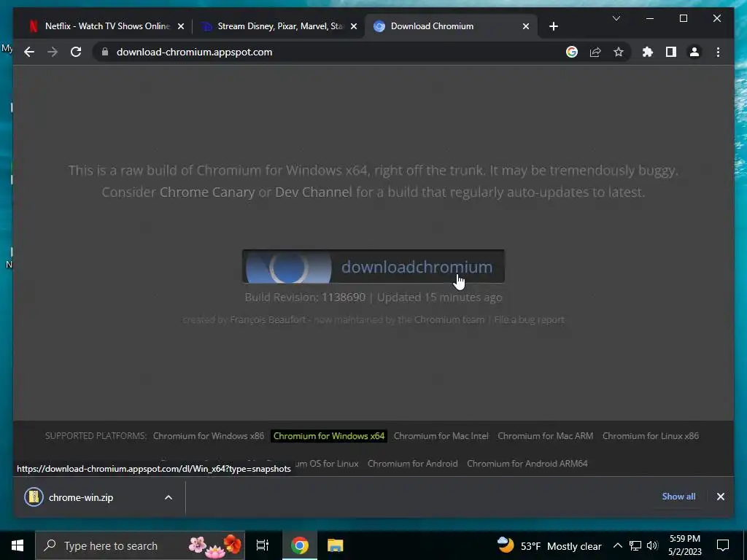Open the Chromium team link
Viewport: 747px width, 560px height.
(449, 320)
